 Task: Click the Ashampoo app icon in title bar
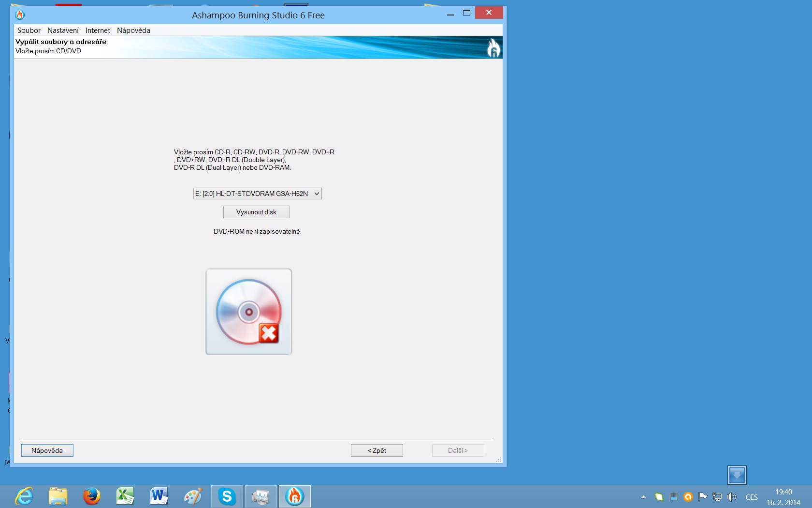point(20,15)
